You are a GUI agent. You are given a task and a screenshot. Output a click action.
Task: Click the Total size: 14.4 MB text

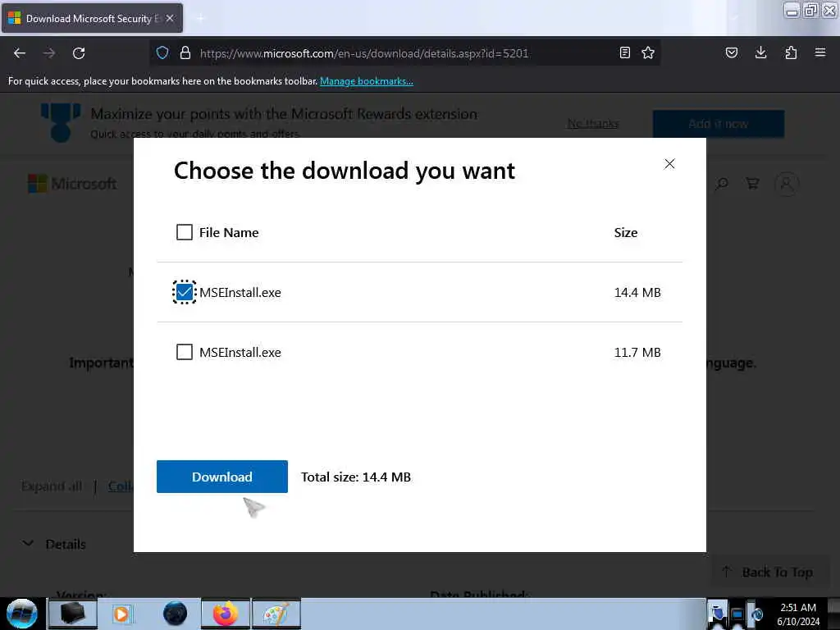pyautogui.click(x=356, y=477)
